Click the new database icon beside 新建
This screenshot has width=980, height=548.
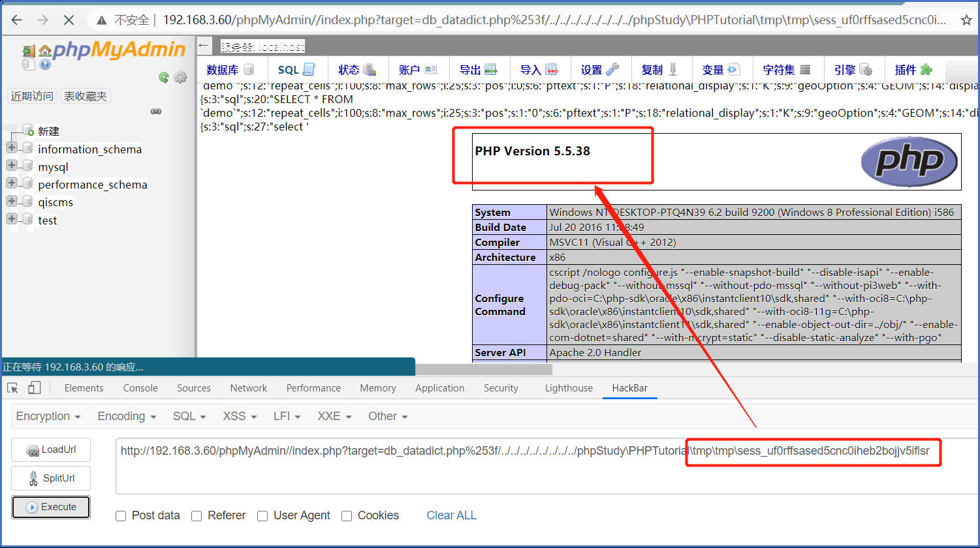pyautogui.click(x=27, y=130)
